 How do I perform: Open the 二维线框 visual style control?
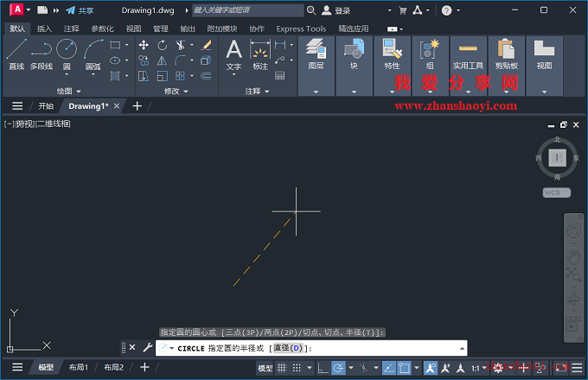tap(54, 123)
